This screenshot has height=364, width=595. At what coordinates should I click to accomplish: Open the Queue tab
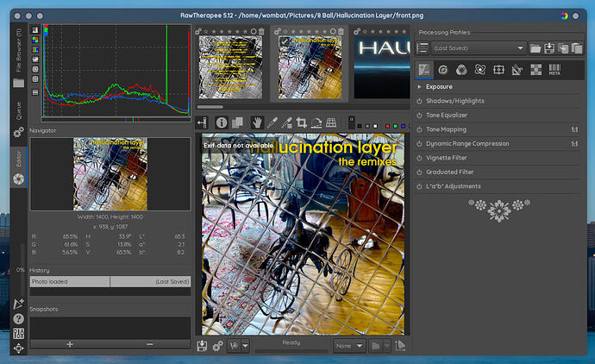[x=19, y=118]
